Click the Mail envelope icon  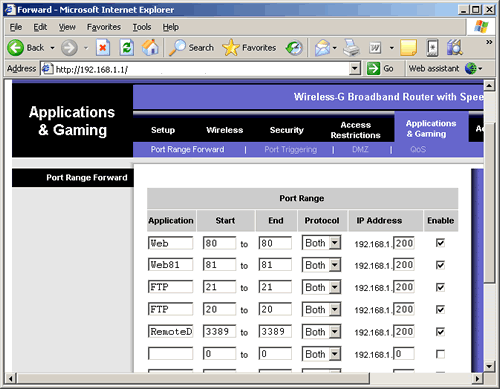tap(322, 48)
